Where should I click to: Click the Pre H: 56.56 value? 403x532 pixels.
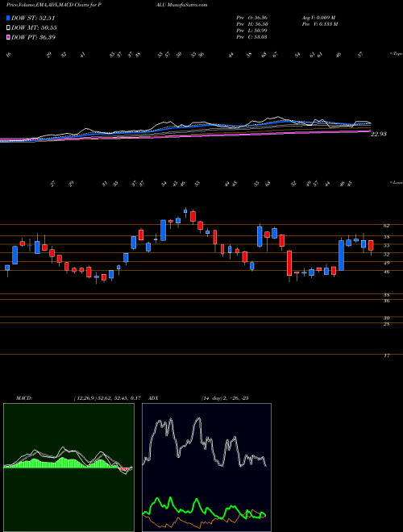coord(252,24)
